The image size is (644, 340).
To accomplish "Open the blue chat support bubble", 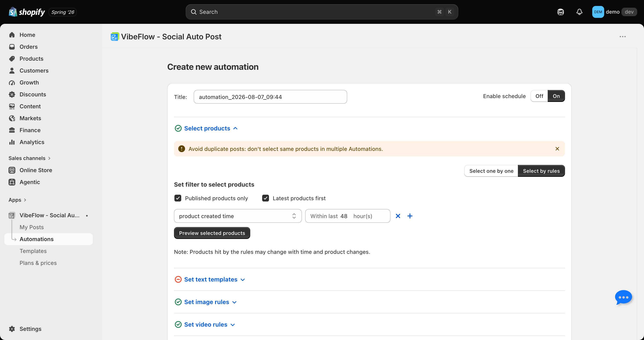I will click(x=623, y=297).
